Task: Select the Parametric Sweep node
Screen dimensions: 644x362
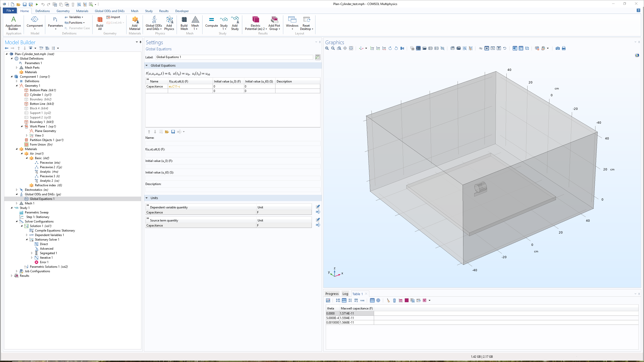Action: tap(36, 212)
